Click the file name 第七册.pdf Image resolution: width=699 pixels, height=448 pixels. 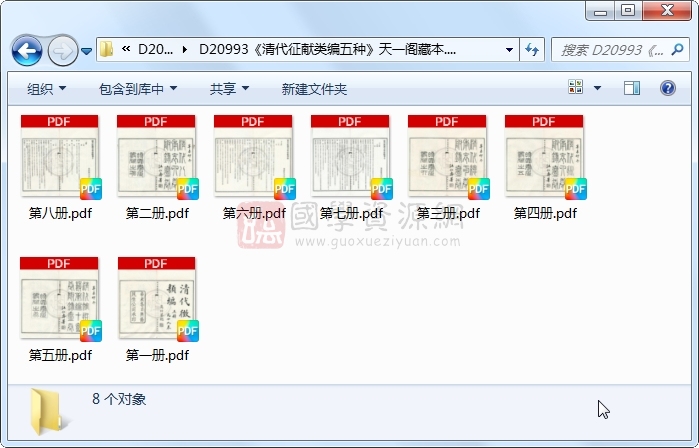pos(351,213)
